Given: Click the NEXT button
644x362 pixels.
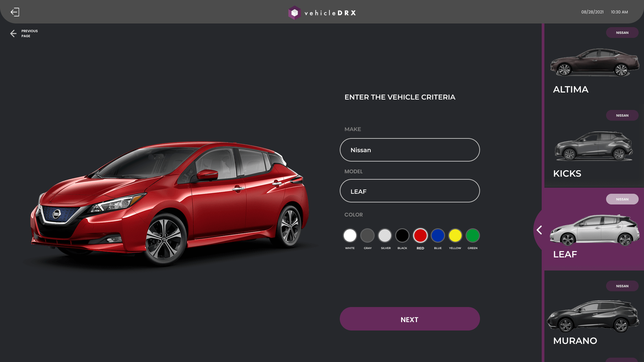Looking at the screenshot, I should pos(410,319).
